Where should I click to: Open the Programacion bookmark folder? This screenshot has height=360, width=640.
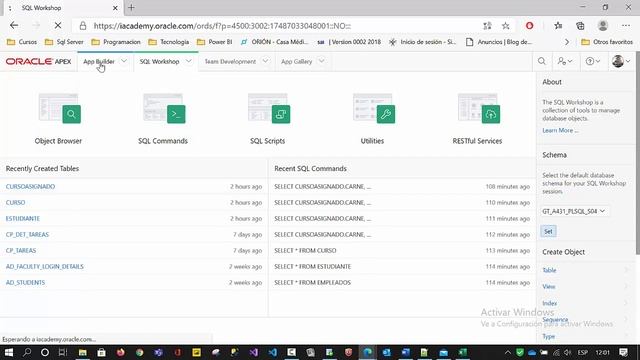(116, 42)
